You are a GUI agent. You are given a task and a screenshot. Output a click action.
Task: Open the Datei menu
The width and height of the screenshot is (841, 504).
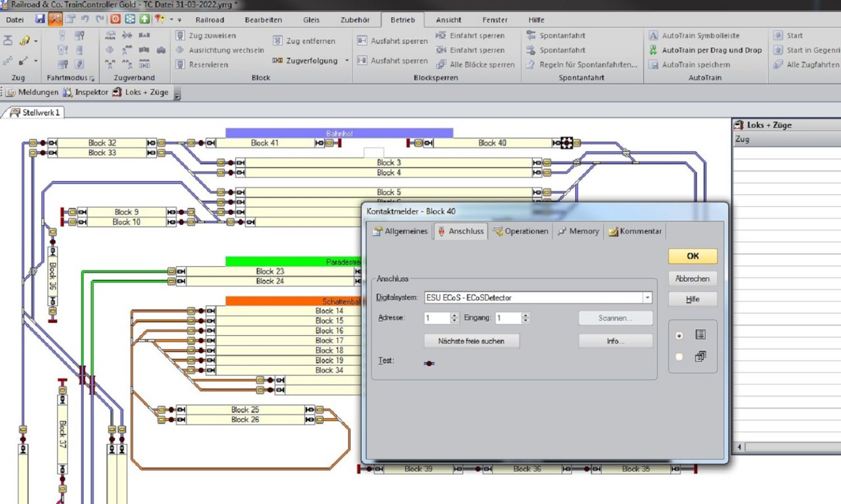point(15,20)
